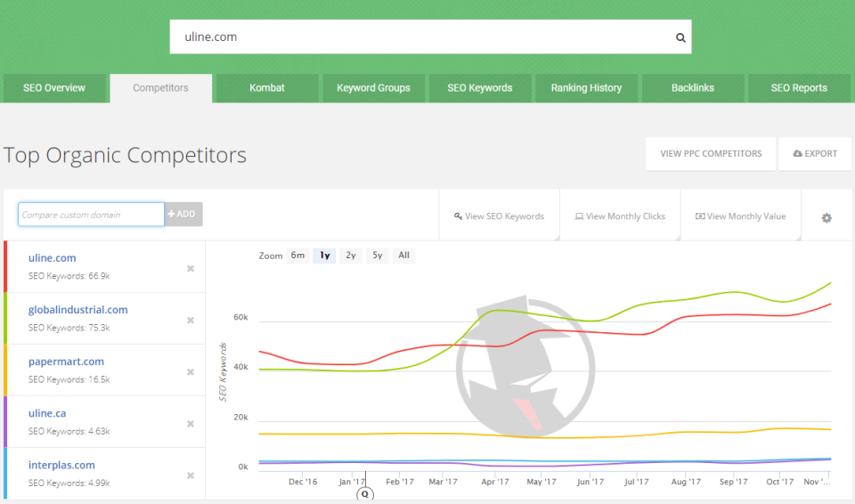Click View PPC Competitors button
The width and height of the screenshot is (855, 504).
pyautogui.click(x=711, y=154)
